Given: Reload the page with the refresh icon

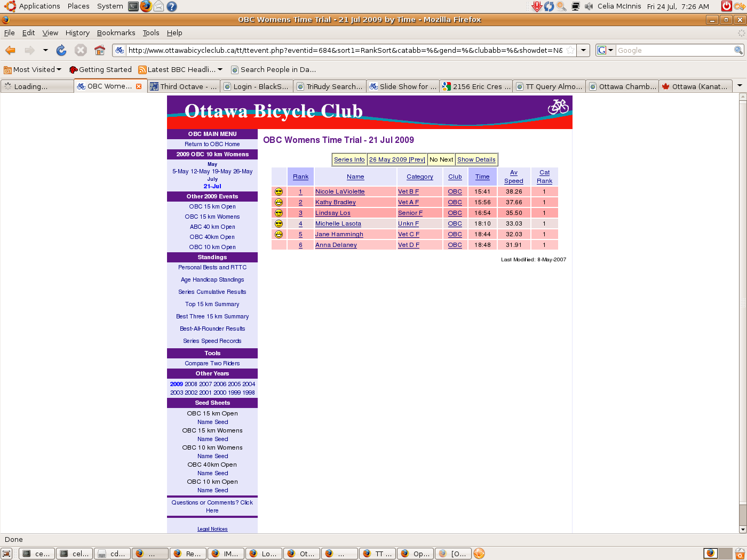Looking at the screenshot, I should [x=61, y=50].
